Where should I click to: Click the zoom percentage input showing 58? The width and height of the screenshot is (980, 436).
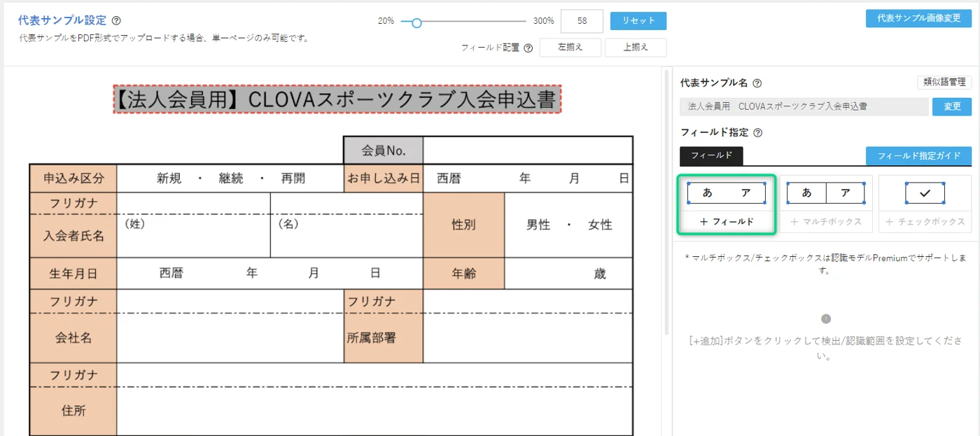tap(582, 21)
